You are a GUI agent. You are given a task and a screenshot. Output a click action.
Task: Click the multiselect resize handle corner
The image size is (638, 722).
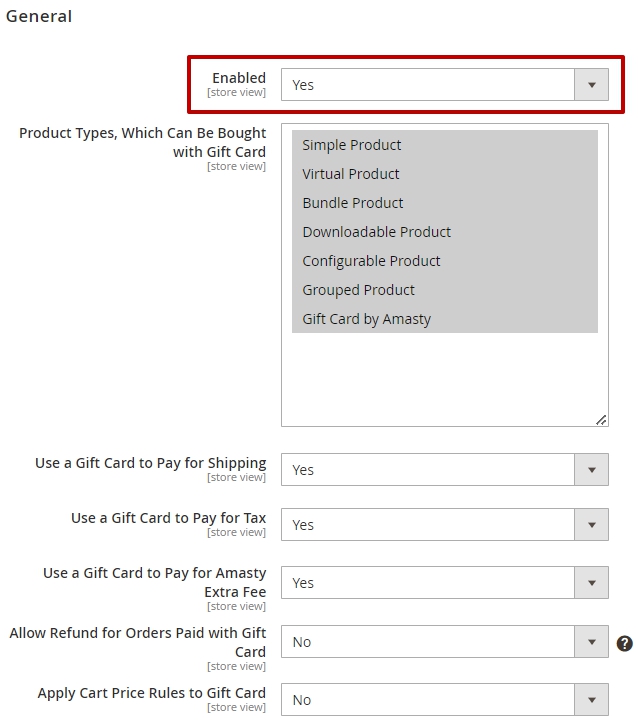click(601, 420)
